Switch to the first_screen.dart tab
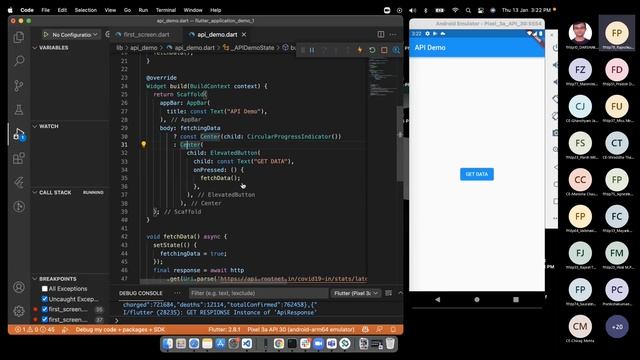The image size is (640, 360). coord(146,35)
